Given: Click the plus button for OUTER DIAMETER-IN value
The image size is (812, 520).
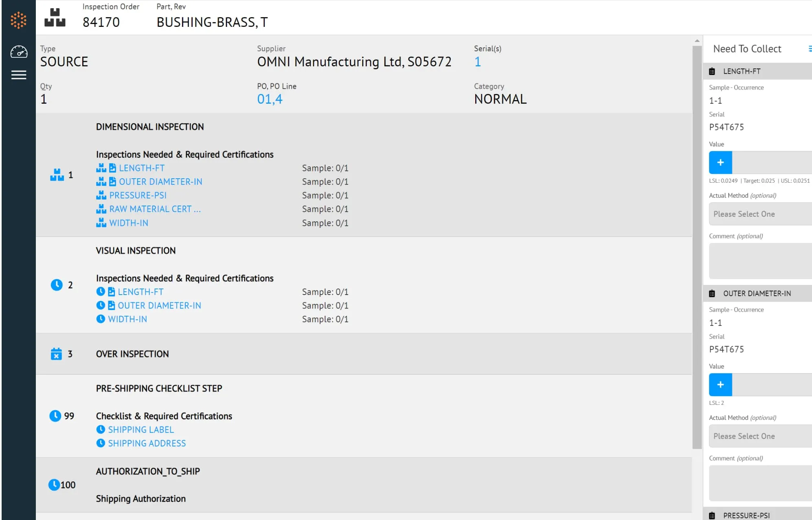Looking at the screenshot, I should point(720,385).
